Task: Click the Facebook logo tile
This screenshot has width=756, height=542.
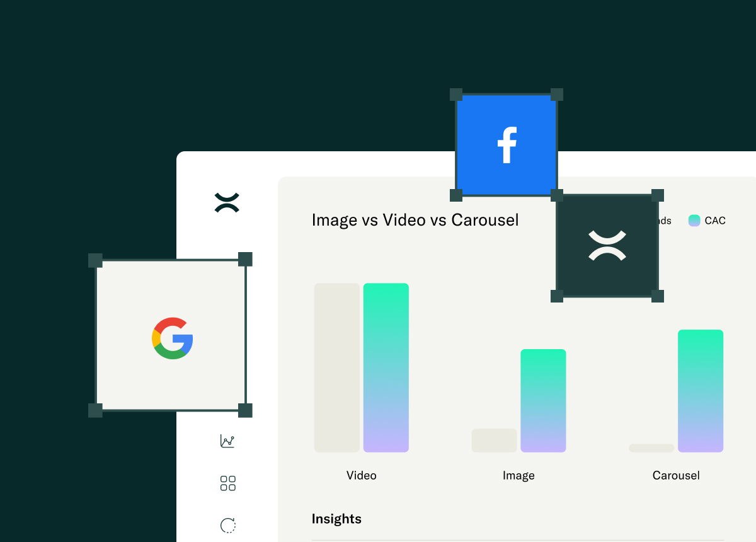Action: 507,145
